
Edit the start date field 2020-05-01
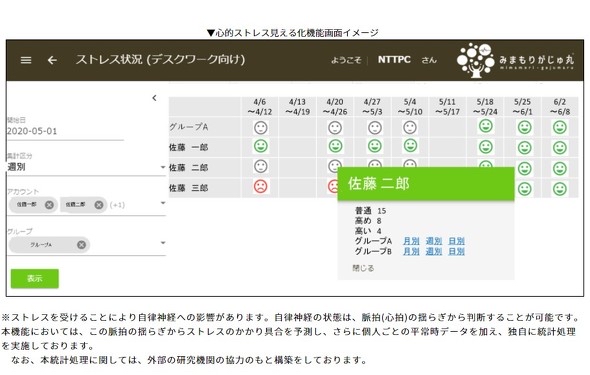pyautogui.click(x=65, y=131)
